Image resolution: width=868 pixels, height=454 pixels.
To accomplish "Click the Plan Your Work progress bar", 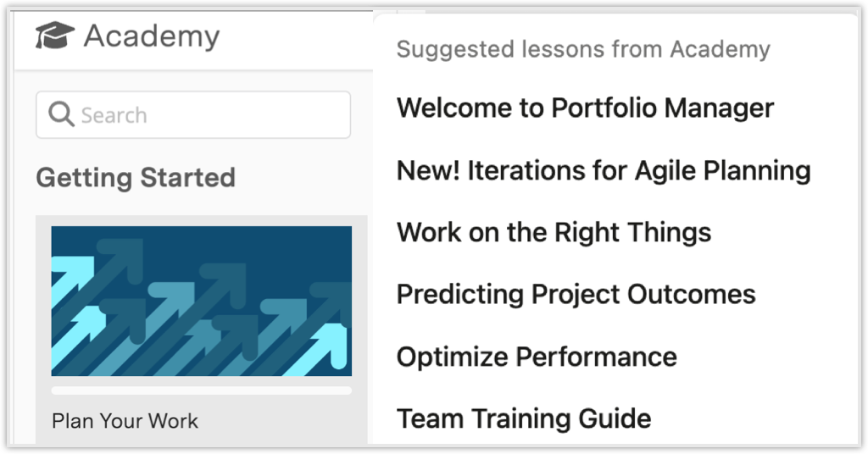I will pos(202,390).
